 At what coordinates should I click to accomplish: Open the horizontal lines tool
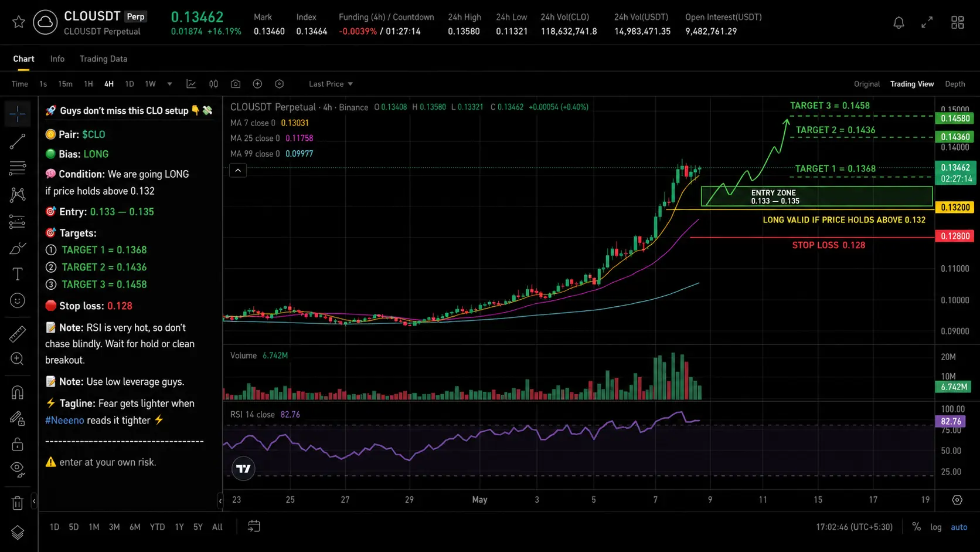coord(18,168)
